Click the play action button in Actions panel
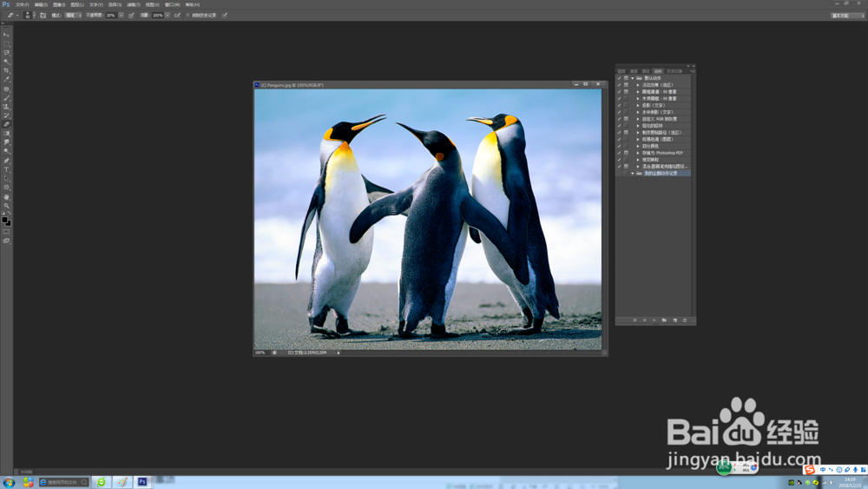The width and height of the screenshot is (868, 489). click(654, 320)
